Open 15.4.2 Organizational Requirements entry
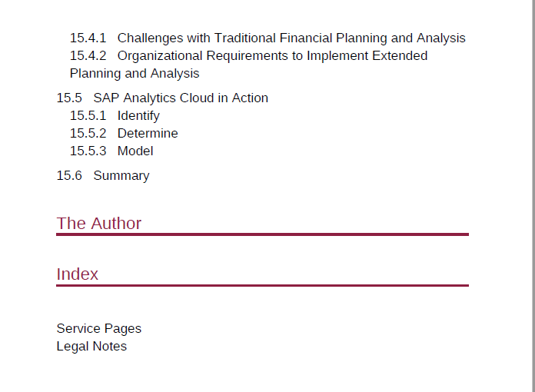535x392 pixels. coord(248,65)
